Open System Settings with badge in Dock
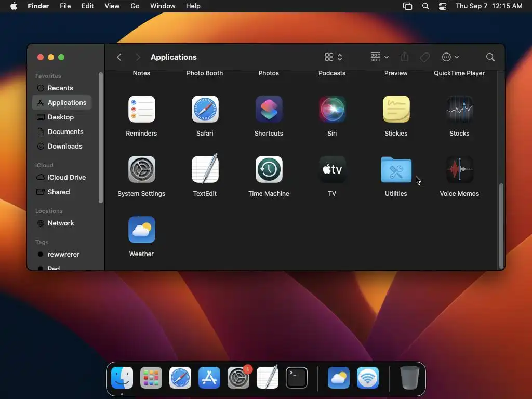This screenshot has width=532, height=399. (x=238, y=378)
